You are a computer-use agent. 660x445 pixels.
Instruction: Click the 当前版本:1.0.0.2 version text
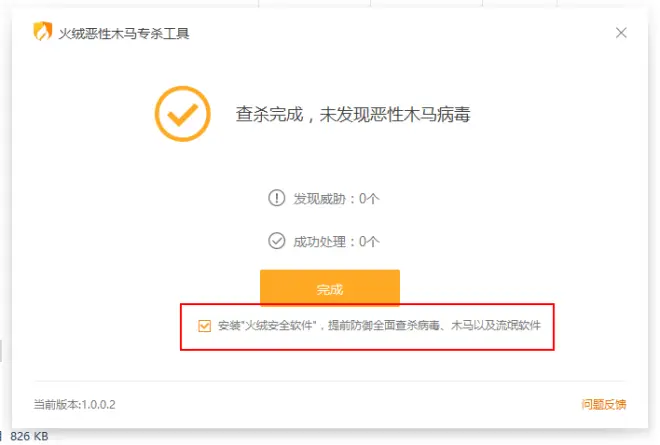point(75,404)
